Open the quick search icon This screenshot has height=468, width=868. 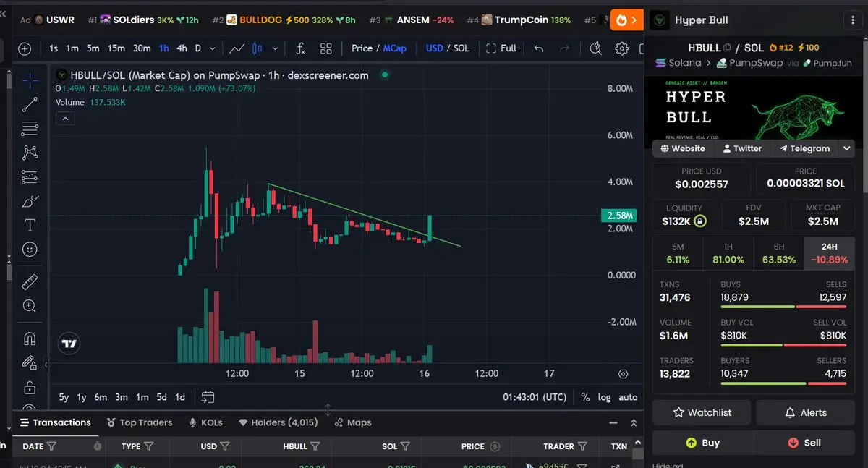[x=595, y=48]
